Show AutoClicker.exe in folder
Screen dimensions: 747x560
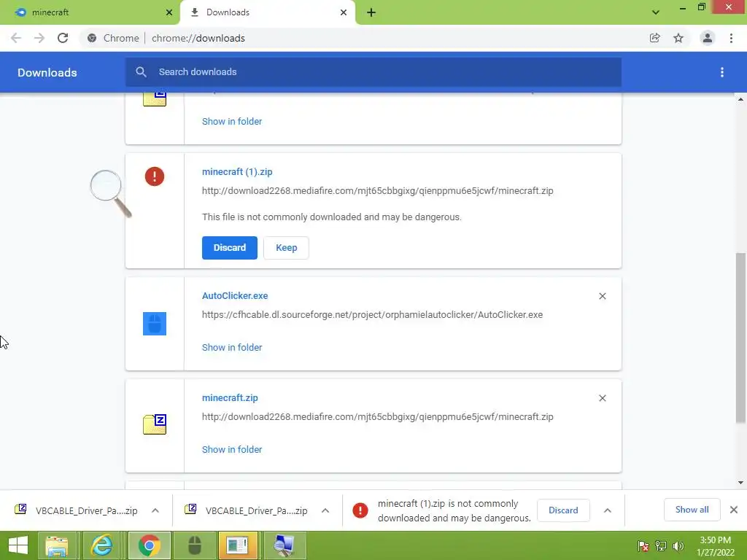point(232,348)
